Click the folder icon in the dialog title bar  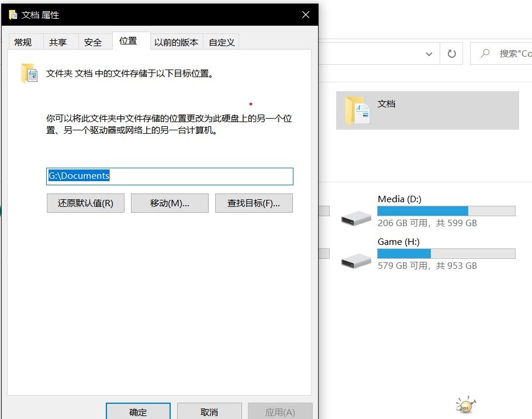[x=13, y=15]
